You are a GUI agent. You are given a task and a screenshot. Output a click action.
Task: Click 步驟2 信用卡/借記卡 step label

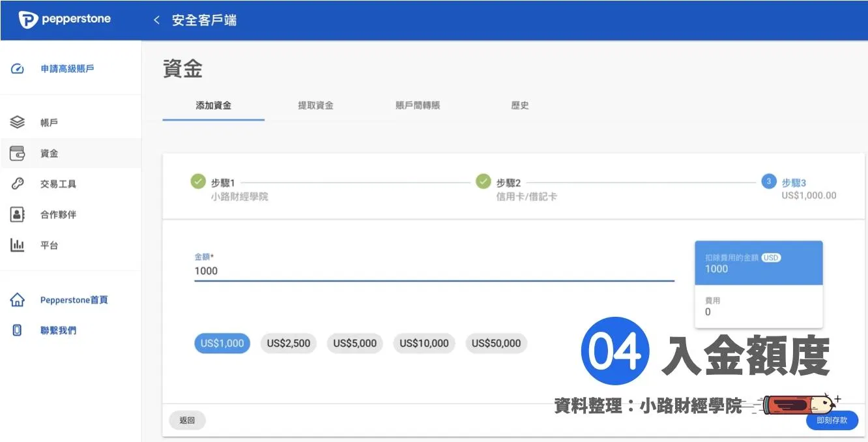(x=527, y=190)
